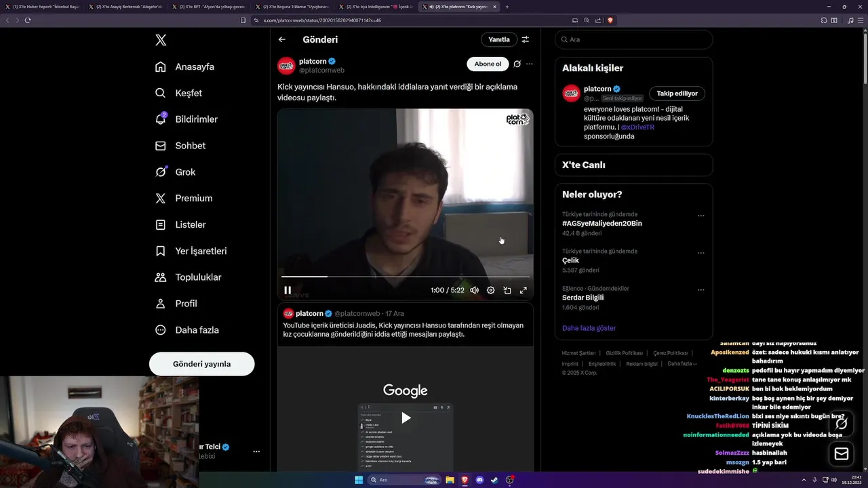
Task: Expand footer Daha fazla options
Action: click(682, 364)
